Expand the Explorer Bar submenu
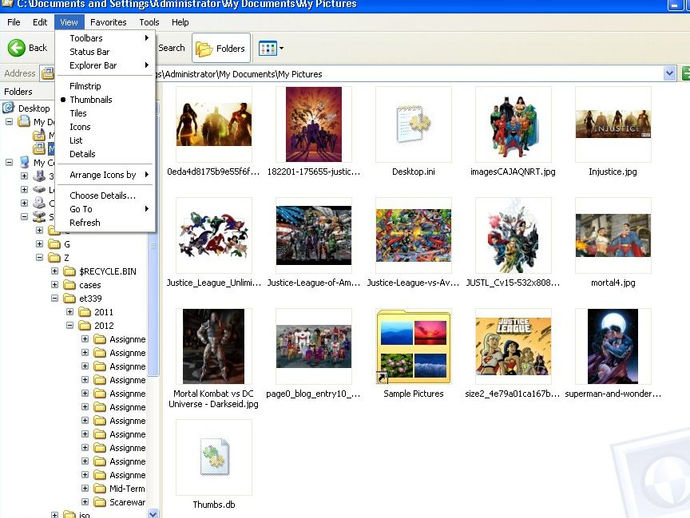The width and height of the screenshot is (690, 518). (106, 66)
